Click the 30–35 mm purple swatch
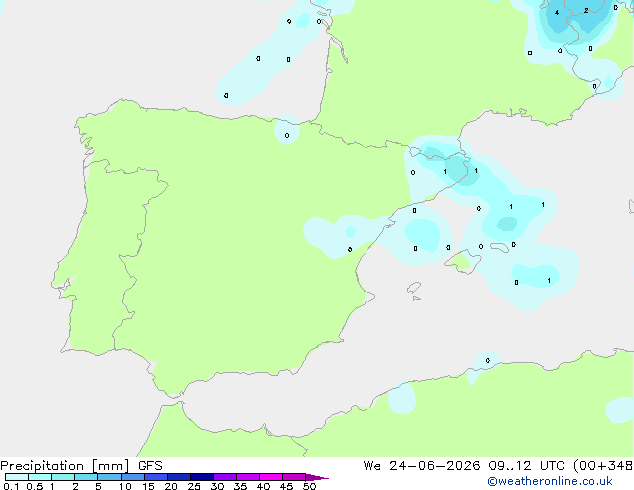Screen dimensions: 634x490 point(225,477)
